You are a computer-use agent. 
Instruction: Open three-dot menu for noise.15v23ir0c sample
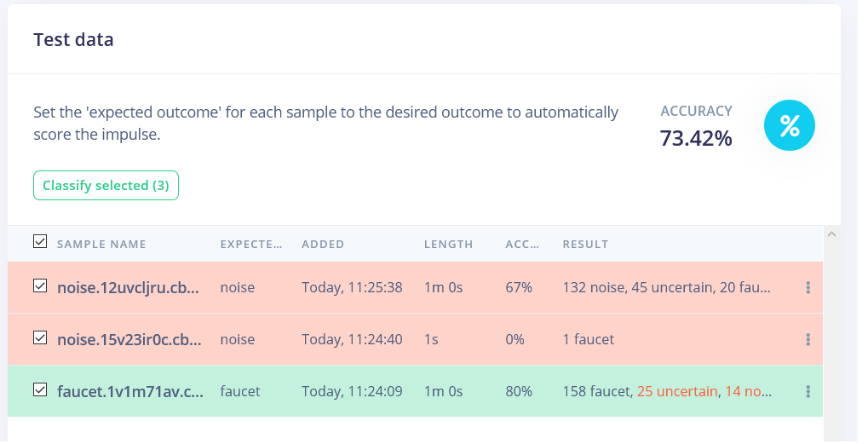[808, 339]
